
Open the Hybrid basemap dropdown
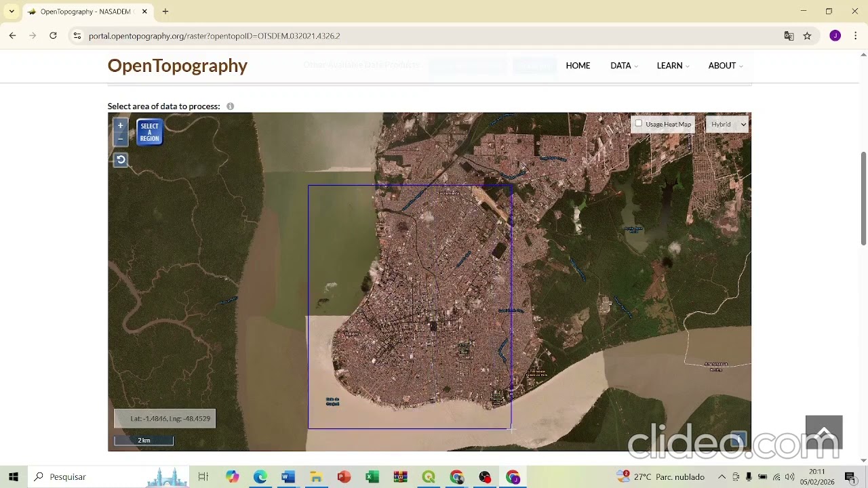727,124
